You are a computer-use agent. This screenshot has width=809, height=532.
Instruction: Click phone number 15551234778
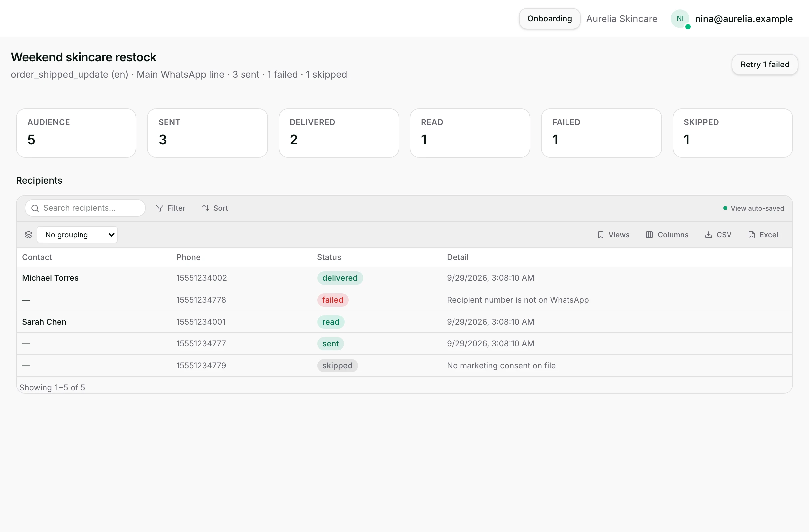pyautogui.click(x=201, y=300)
